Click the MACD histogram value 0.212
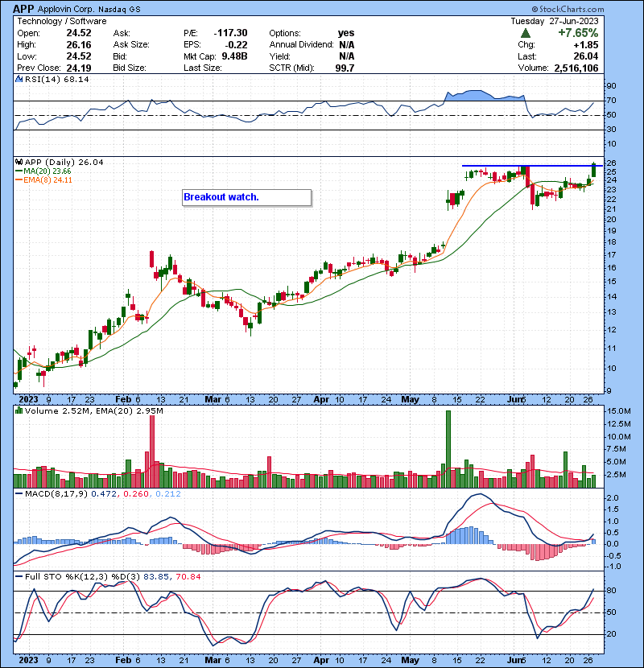The image size is (644, 668). (x=168, y=494)
